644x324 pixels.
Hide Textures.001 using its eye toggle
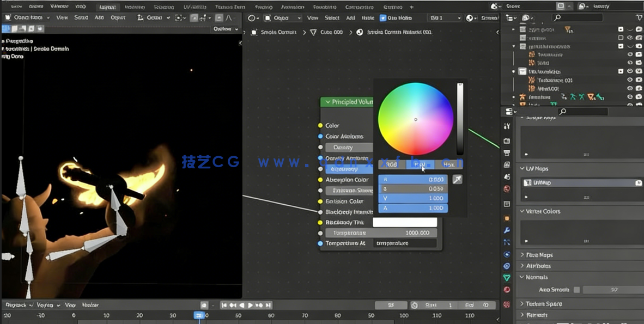(630, 80)
